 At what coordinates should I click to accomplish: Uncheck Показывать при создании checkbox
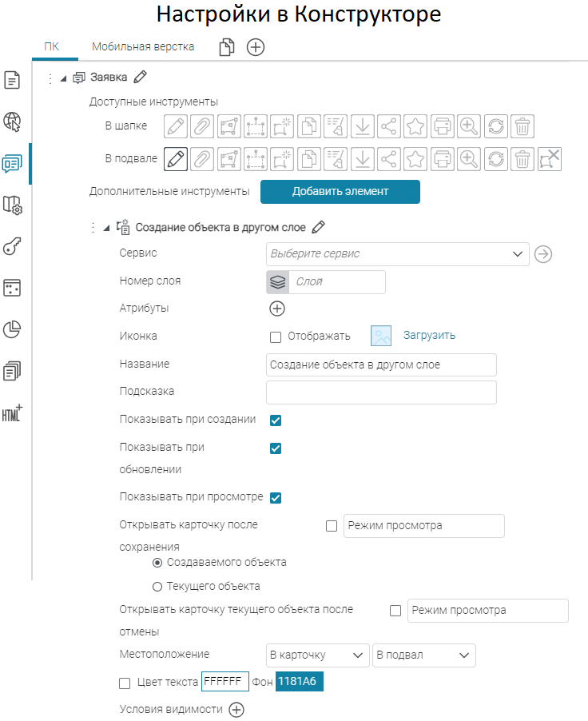[x=276, y=420]
